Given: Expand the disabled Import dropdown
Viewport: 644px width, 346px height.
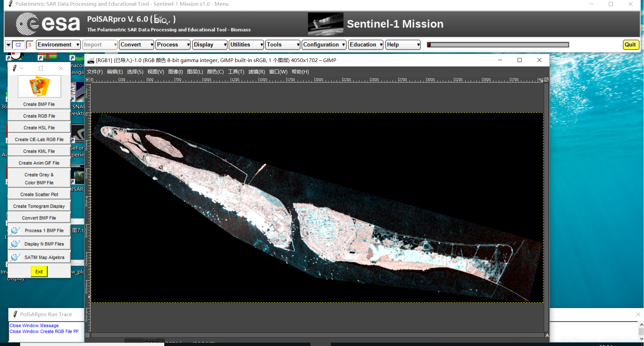Looking at the screenshot, I should [100, 45].
